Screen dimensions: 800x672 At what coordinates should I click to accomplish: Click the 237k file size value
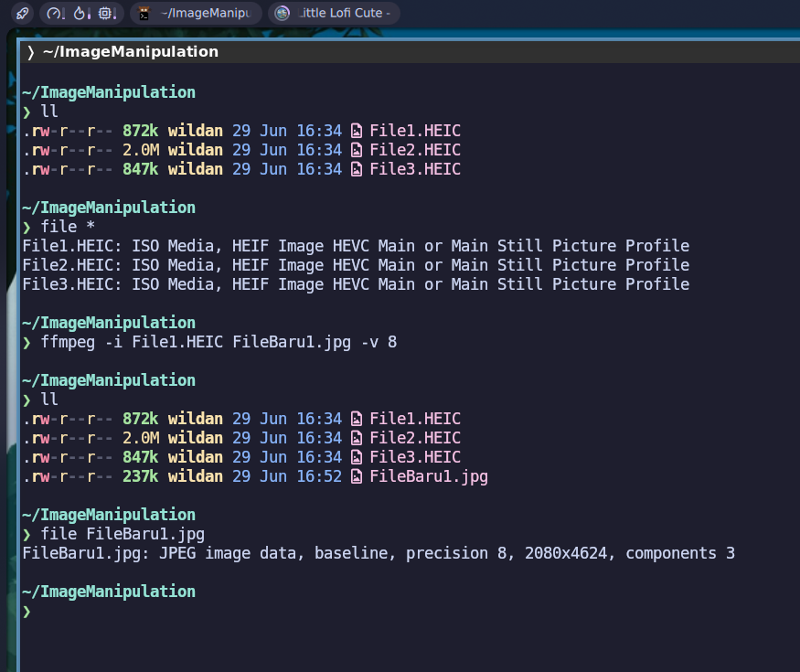click(140, 476)
